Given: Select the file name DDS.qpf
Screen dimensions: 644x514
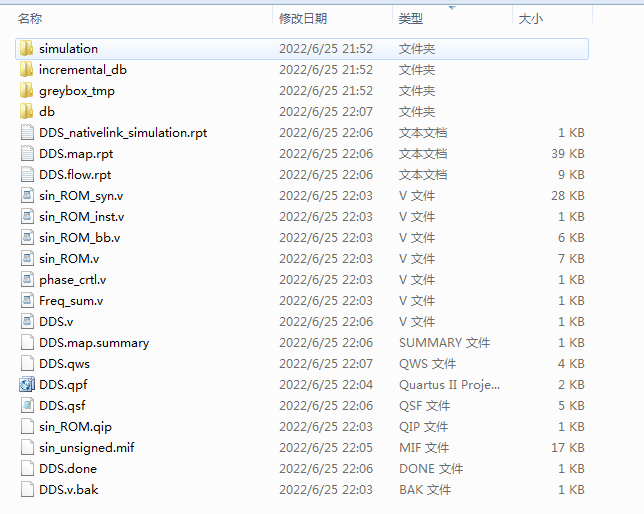Looking at the screenshot, I should tap(63, 385).
